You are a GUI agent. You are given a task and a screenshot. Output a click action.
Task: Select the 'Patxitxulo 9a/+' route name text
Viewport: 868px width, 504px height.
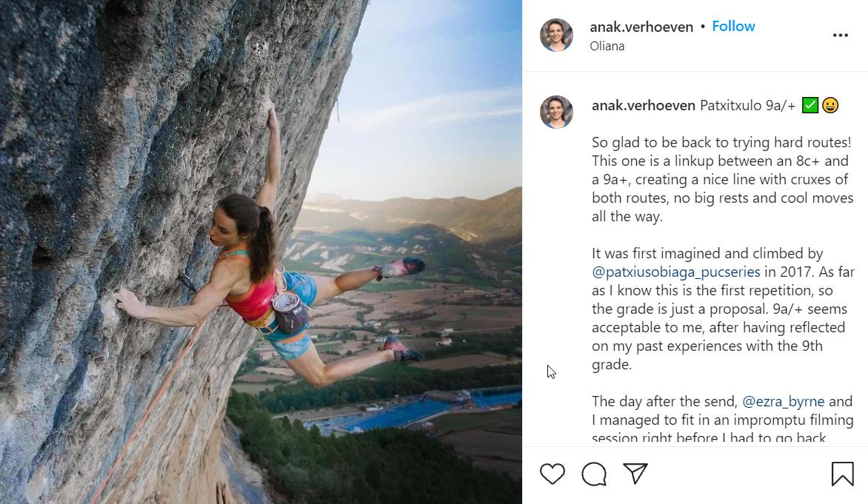(747, 106)
